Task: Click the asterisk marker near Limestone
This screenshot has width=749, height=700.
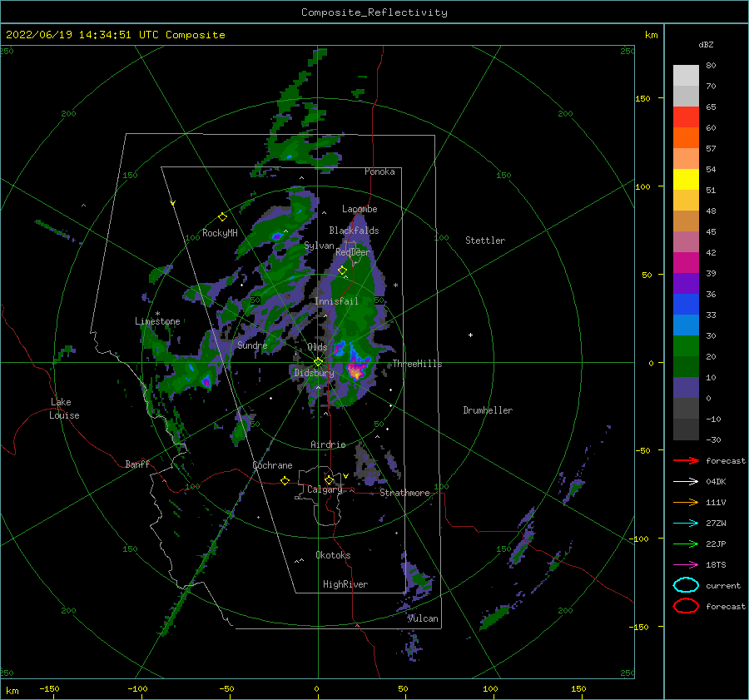Action: click(157, 314)
